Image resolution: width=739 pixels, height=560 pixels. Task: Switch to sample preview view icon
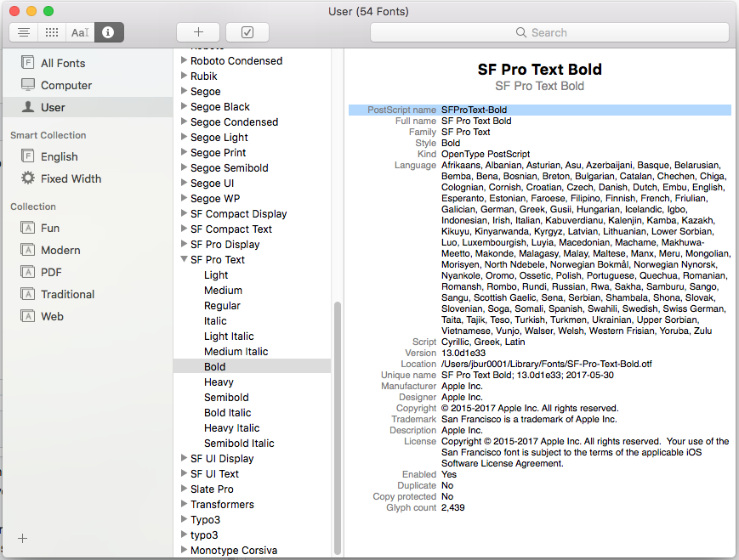[x=24, y=32]
